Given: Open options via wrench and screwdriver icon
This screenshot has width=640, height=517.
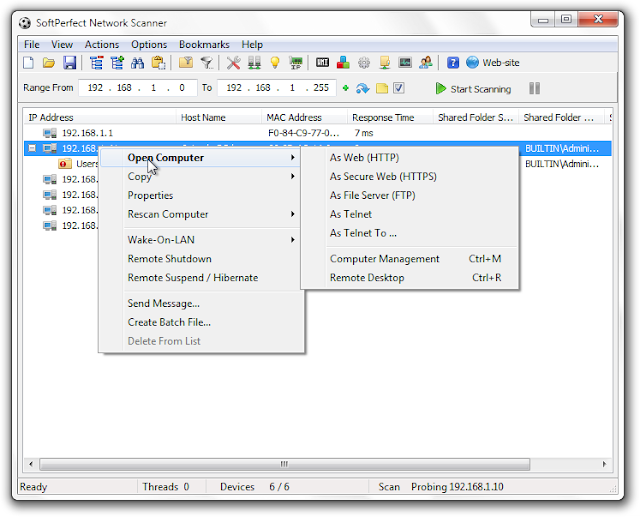Looking at the screenshot, I should (x=233, y=63).
